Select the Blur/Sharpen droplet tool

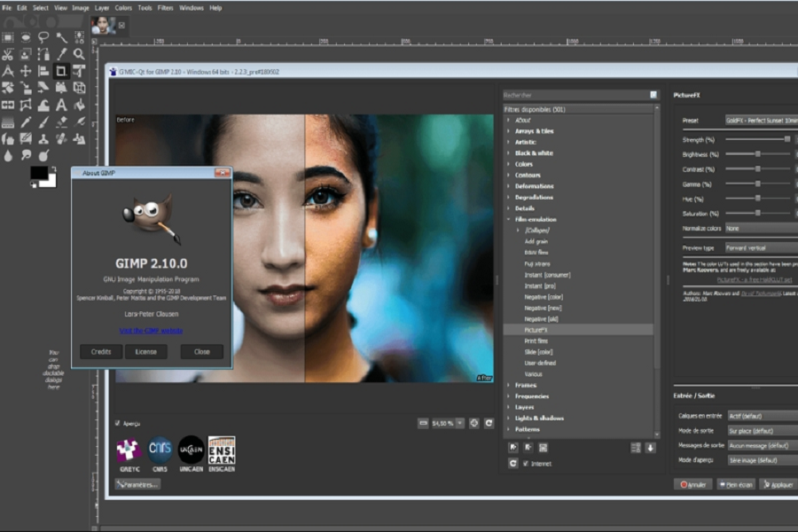click(8, 156)
